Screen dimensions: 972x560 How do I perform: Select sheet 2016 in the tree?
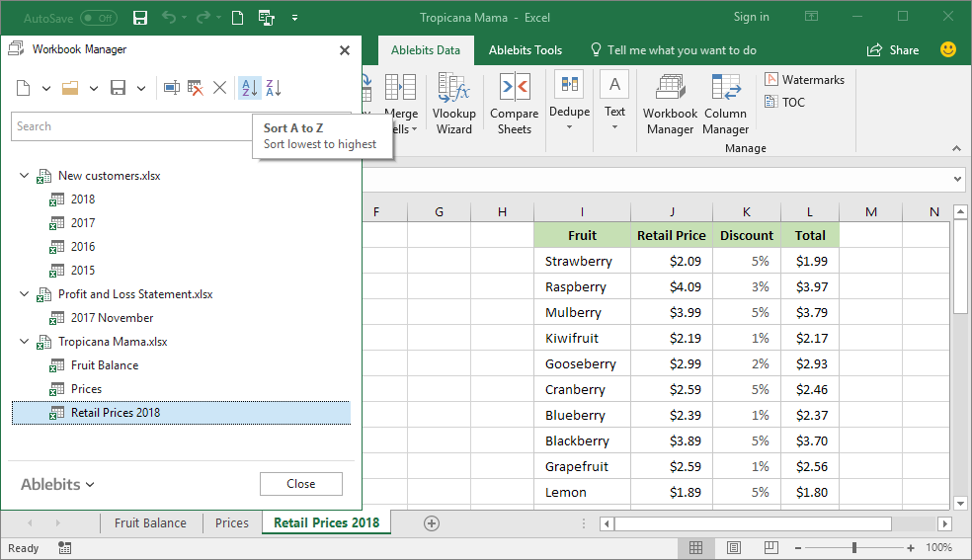(82, 247)
